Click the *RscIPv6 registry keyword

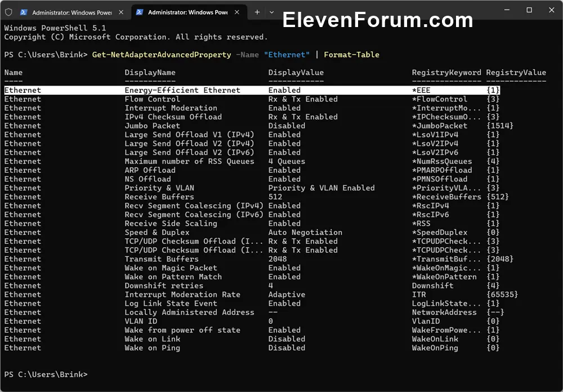tap(430, 215)
